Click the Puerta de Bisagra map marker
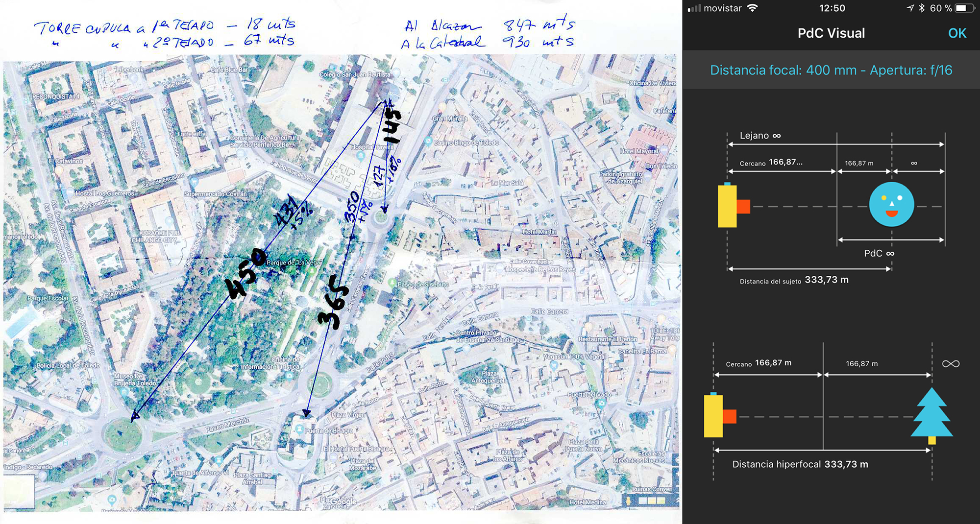Screen dimensions: 980x524 [x=299, y=429]
